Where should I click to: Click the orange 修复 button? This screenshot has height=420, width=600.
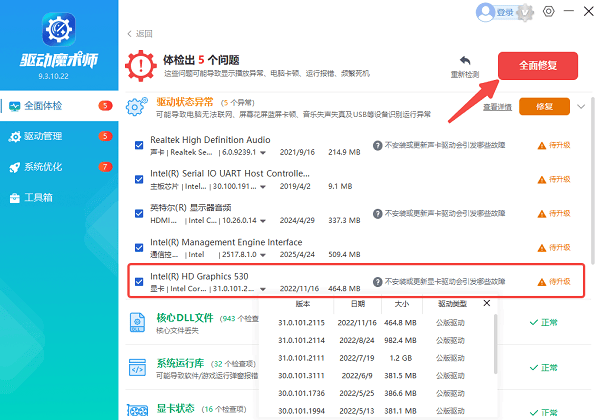tap(544, 106)
